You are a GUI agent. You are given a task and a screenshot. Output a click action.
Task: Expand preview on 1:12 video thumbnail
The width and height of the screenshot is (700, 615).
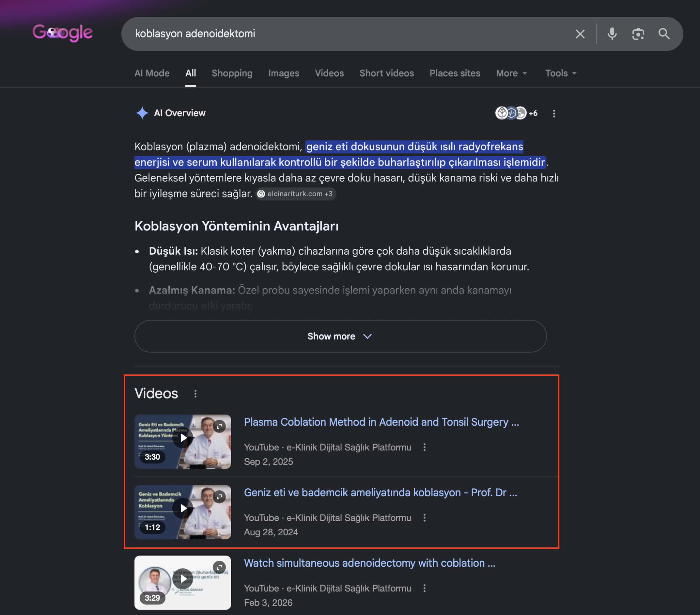pyautogui.click(x=219, y=497)
